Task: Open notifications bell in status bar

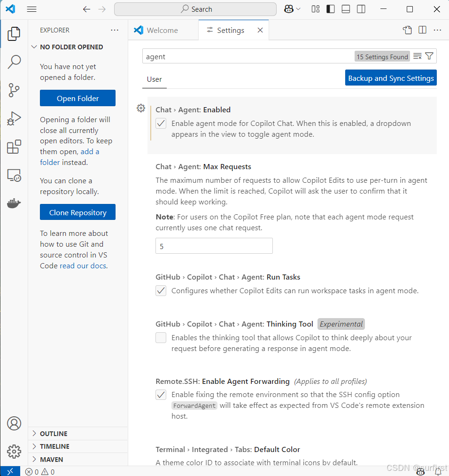Action: [438, 472]
